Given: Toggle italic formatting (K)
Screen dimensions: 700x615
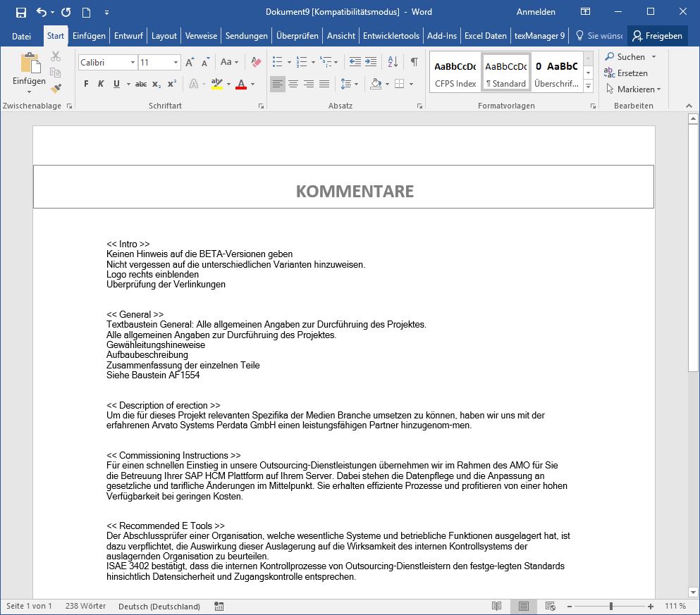Looking at the screenshot, I should [x=101, y=84].
